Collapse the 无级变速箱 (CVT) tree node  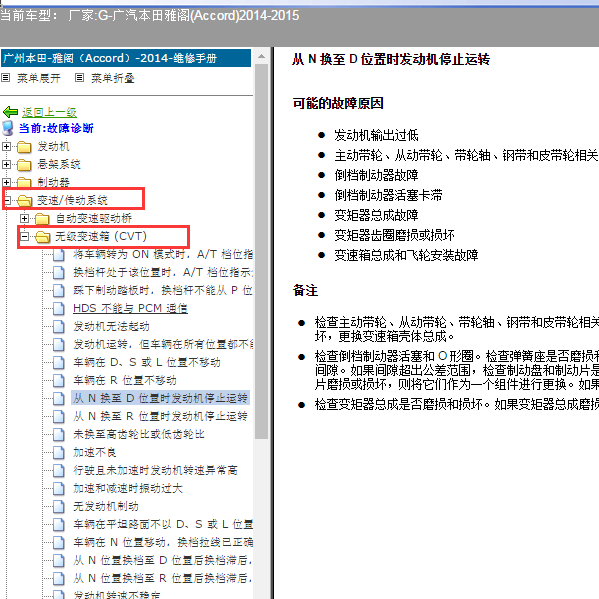(24, 236)
